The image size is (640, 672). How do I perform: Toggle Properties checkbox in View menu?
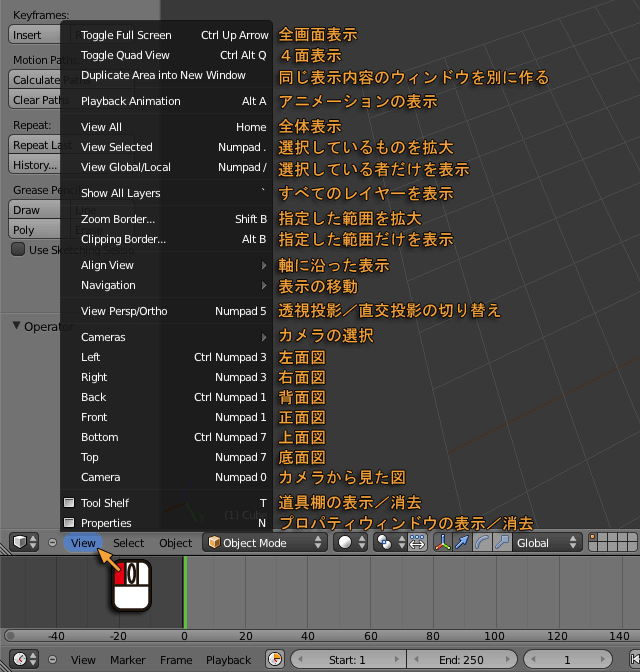point(69,523)
